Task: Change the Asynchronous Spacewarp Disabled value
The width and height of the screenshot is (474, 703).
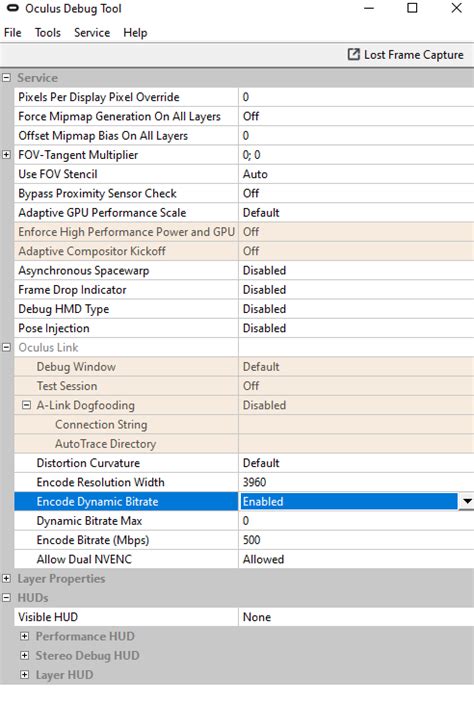Action: [356, 270]
